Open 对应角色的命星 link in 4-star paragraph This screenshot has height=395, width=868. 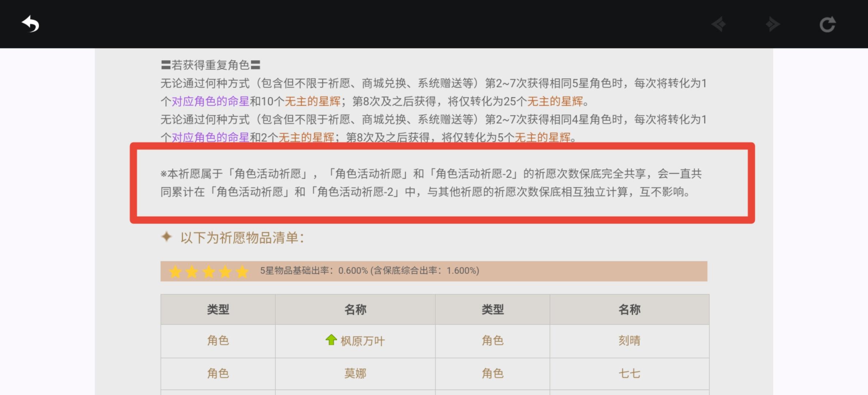[210, 138]
